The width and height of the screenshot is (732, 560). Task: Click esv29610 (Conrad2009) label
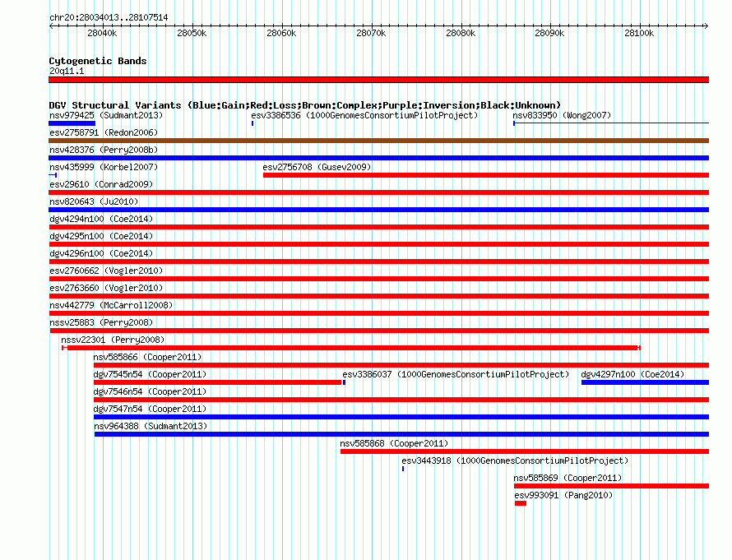[x=101, y=184]
